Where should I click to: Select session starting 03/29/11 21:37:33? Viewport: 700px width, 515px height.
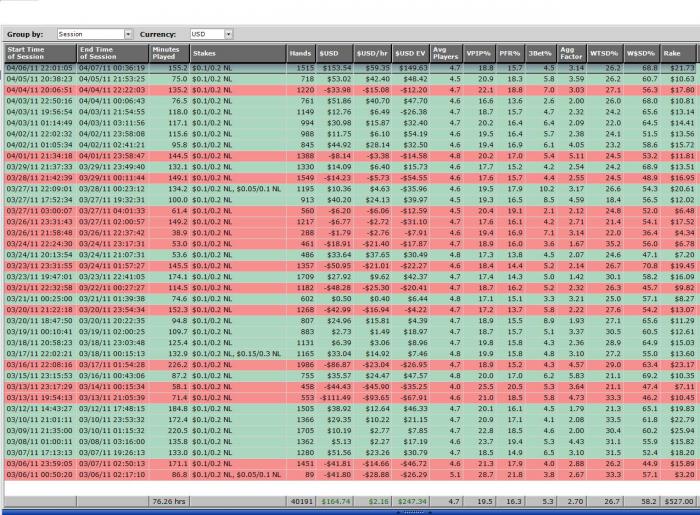click(350, 167)
